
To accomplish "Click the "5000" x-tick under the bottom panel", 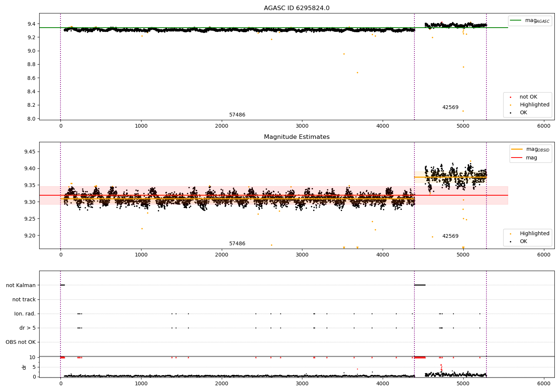I will [x=463, y=384].
